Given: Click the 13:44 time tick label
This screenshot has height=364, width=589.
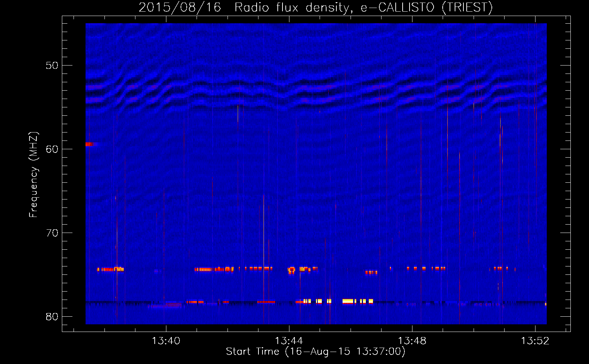Looking at the screenshot, I should (289, 341).
